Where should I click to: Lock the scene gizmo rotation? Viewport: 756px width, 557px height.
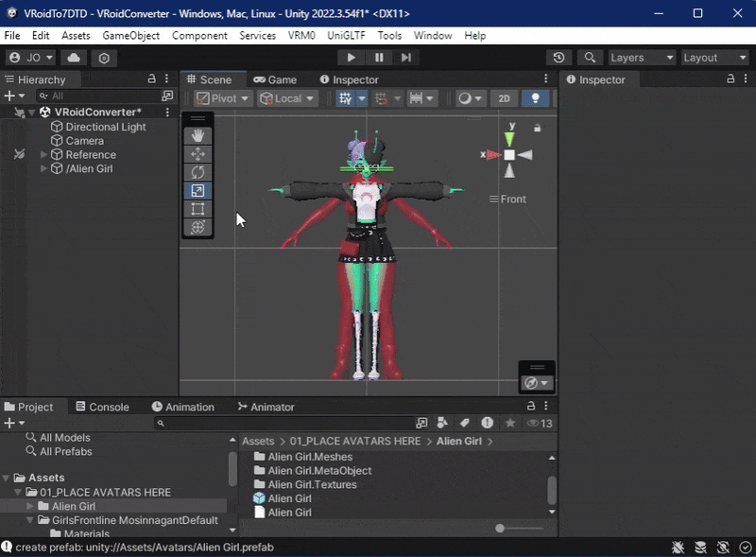tap(537, 128)
